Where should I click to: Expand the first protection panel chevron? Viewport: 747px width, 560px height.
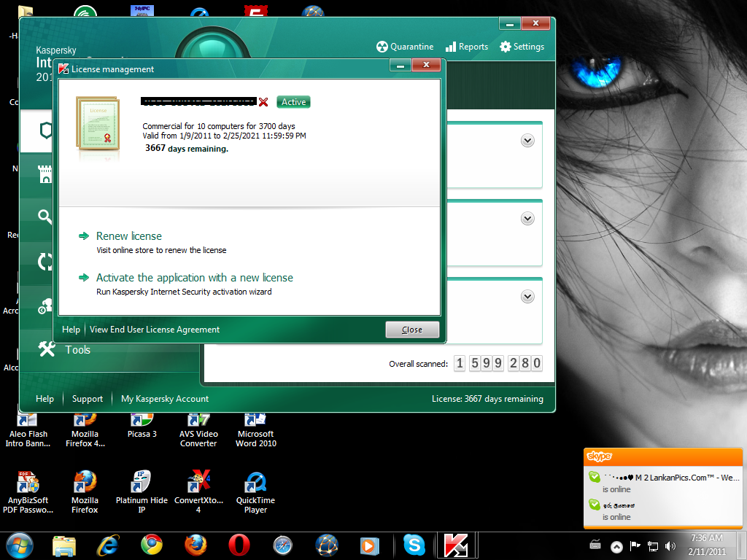(x=527, y=141)
